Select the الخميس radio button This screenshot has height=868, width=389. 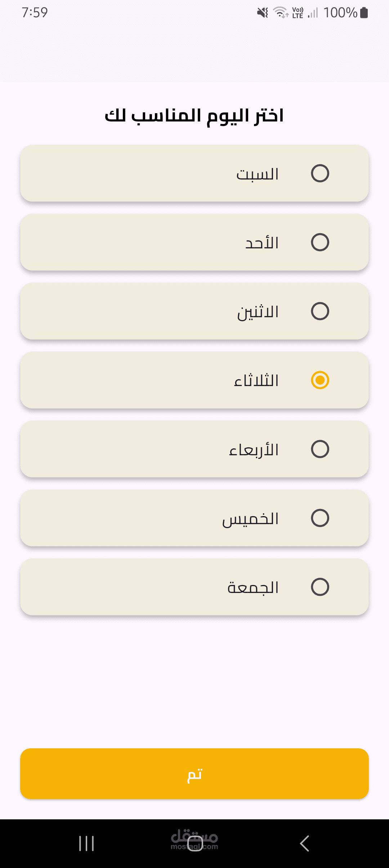(320, 518)
